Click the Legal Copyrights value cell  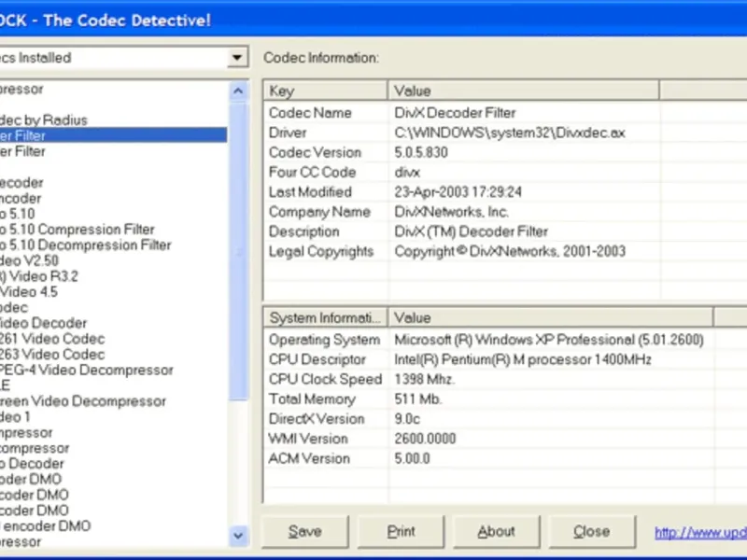[510, 251]
